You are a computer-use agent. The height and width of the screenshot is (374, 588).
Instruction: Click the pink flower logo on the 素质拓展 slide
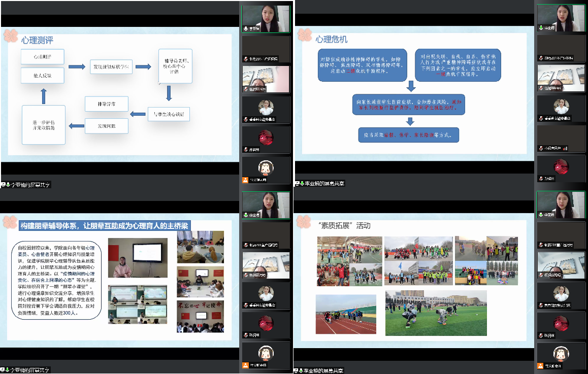coord(304,221)
